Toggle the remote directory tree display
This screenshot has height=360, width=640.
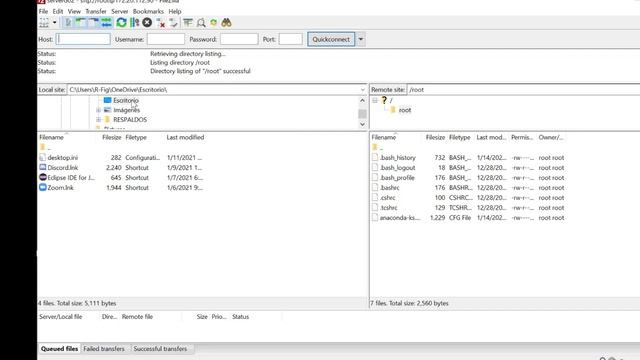pos(94,23)
